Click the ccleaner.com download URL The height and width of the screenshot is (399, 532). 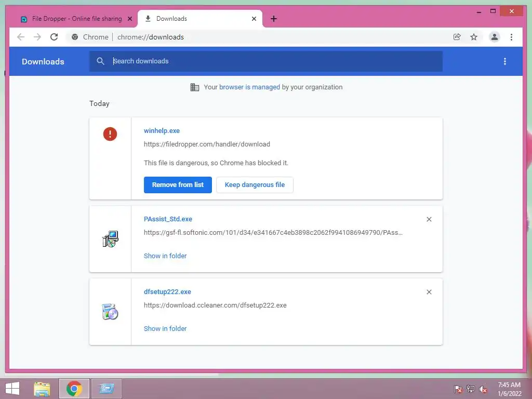pyautogui.click(x=215, y=305)
